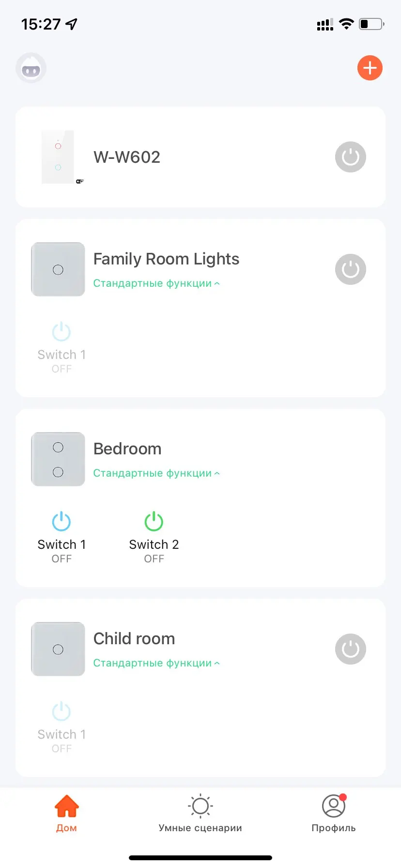The image size is (401, 868).
Task: Tap the Child room switch panel image
Action: pos(58,649)
